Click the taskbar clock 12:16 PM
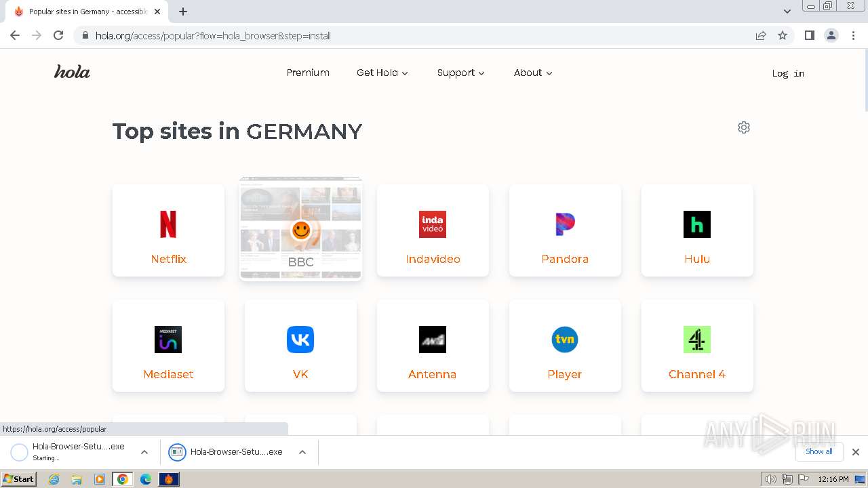 tap(833, 479)
